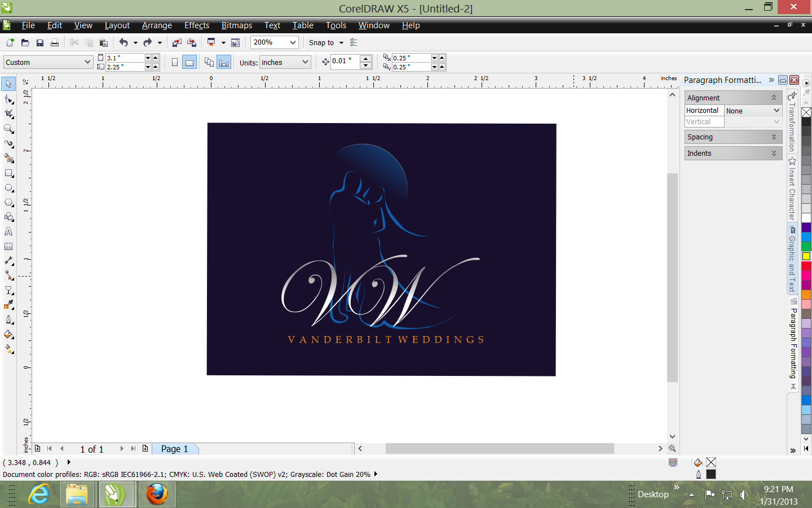Select the Table tool
812x508 pixels.
pos(8,247)
